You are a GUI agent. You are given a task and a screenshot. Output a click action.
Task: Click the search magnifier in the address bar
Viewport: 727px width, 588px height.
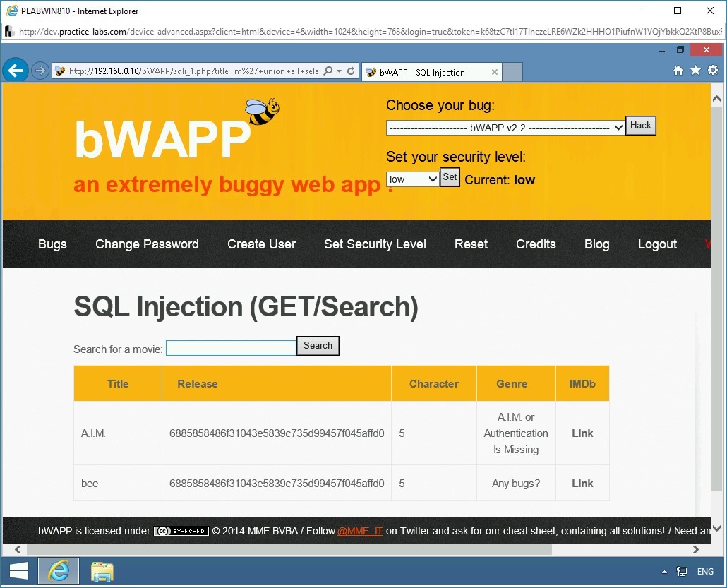pyautogui.click(x=328, y=71)
